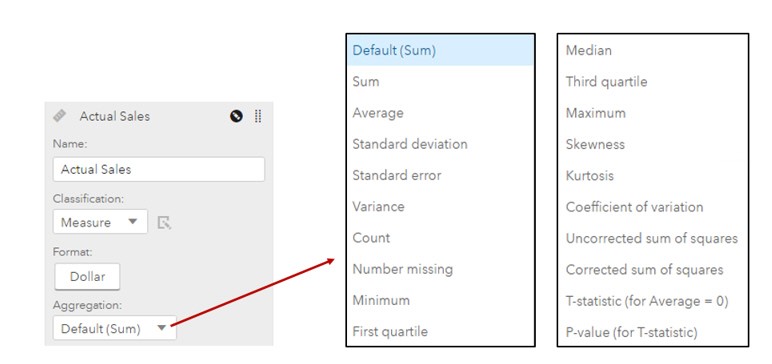Click the drag handle dots icon
The height and width of the screenshot is (364, 772).
(x=258, y=116)
